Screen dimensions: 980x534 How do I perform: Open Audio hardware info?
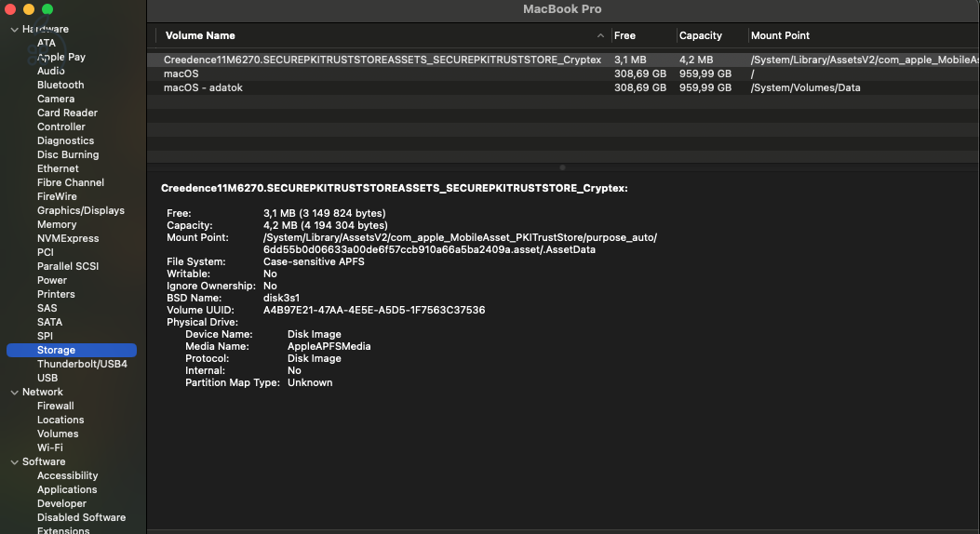(50, 72)
